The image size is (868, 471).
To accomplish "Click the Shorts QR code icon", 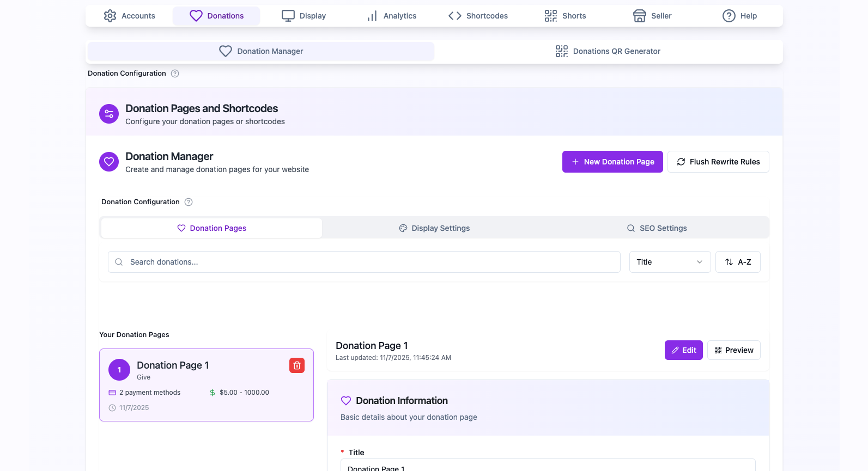I will pos(551,16).
